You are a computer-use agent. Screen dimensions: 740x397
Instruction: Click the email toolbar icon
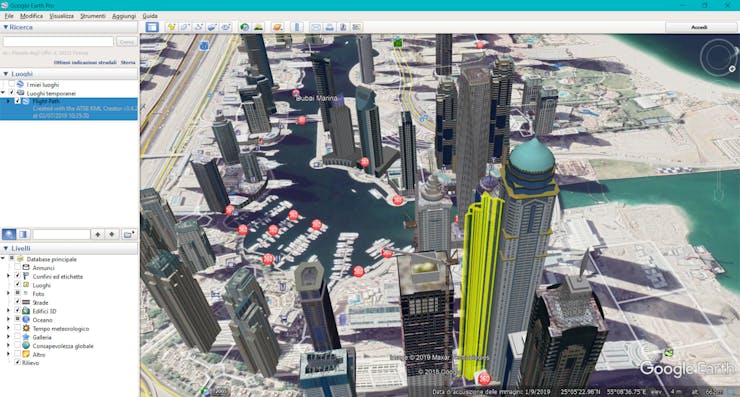(316, 27)
